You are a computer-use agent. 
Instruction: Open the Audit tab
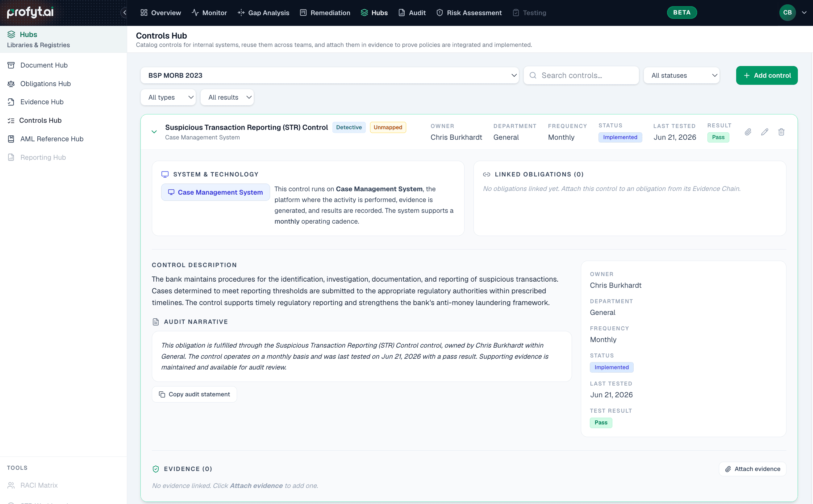tap(412, 13)
